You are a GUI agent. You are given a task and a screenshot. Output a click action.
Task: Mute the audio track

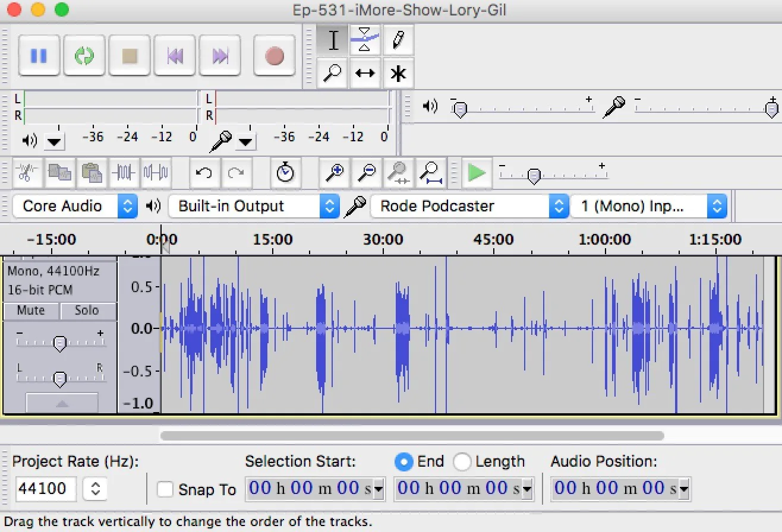[31, 311]
